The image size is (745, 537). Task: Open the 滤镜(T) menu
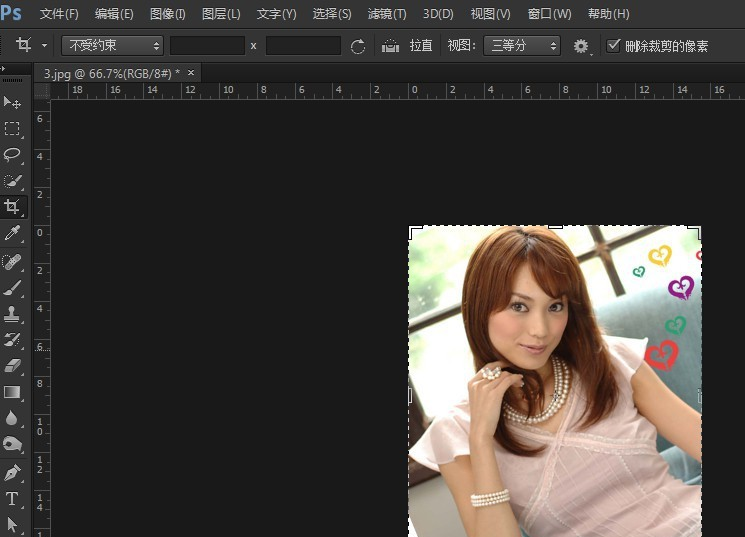pos(387,14)
